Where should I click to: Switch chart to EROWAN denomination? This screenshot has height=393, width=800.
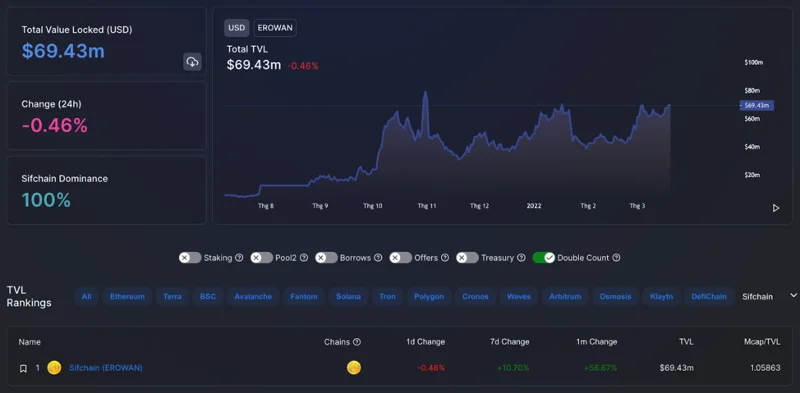pos(276,28)
